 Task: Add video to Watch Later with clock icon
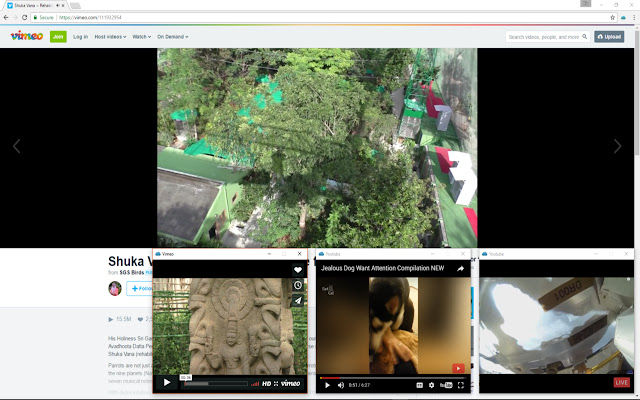(x=298, y=285)
